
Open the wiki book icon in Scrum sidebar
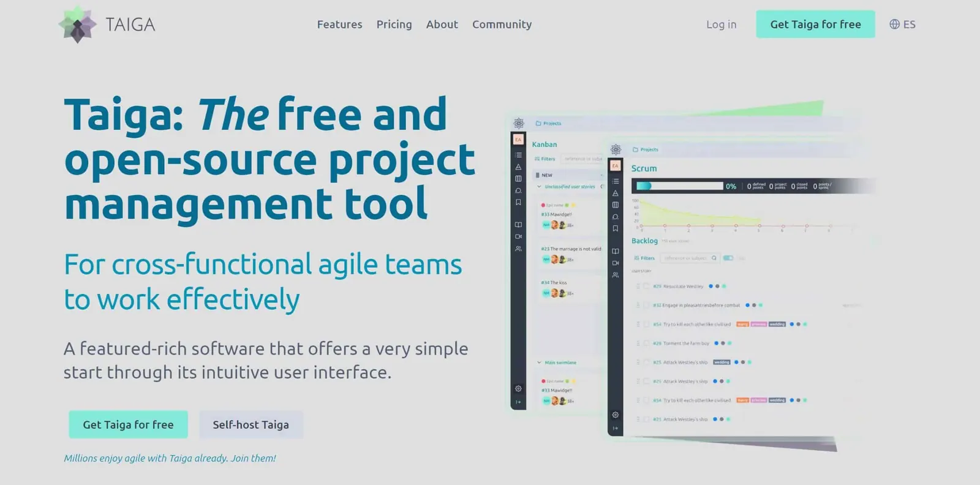[616, 251]
